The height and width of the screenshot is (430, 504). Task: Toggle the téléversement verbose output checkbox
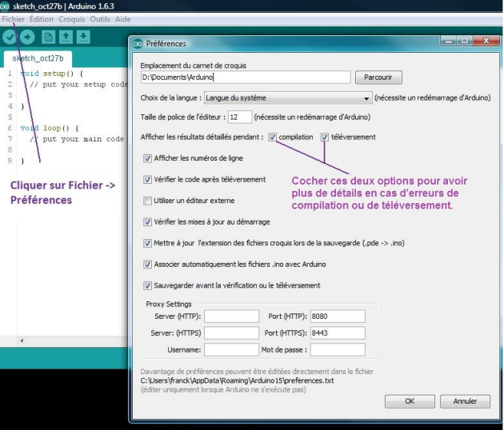(325, 137)
